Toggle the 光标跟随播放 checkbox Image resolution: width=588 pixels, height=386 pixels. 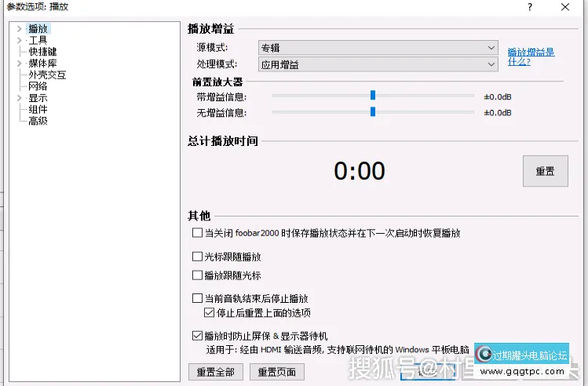tap(197, 257)
